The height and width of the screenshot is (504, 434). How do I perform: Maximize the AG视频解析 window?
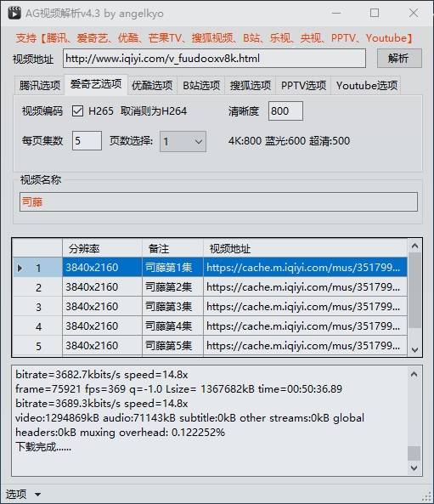point(375,13)
